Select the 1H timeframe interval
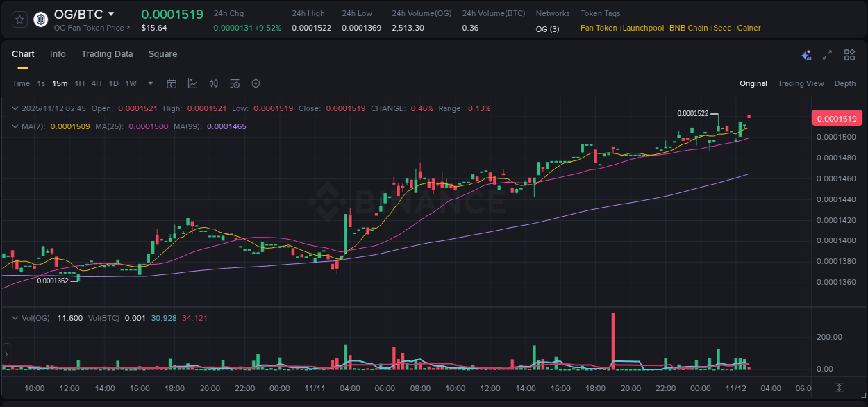Image resolution: width=868 pixels, height=407 pixels. point(80,83)
